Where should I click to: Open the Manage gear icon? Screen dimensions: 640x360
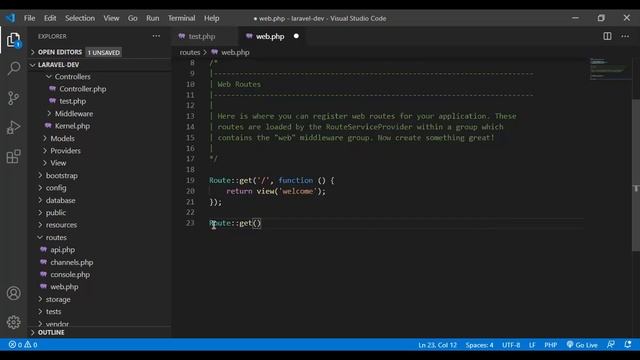[13, 322]
